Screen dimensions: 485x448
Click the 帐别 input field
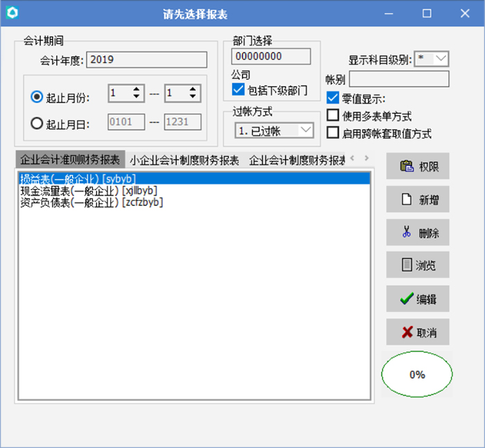[398, 79]
